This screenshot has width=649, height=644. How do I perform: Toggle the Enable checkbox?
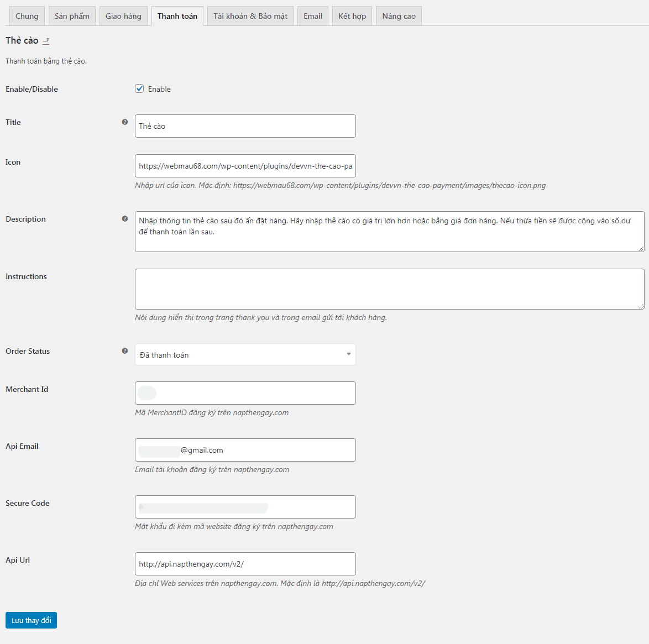click(x=139, y=88)
